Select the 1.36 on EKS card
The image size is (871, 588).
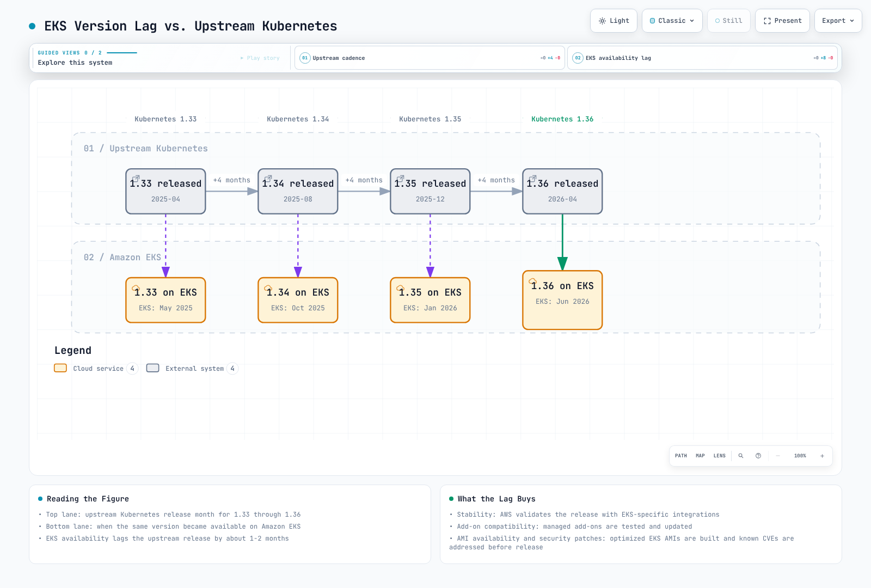click(562, 300)
